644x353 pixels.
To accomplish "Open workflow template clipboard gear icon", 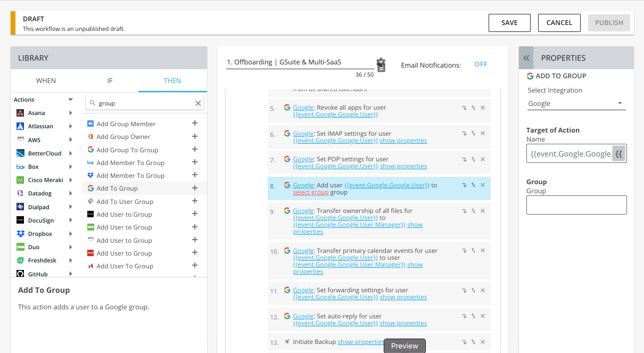I will [x=381, y=65].
